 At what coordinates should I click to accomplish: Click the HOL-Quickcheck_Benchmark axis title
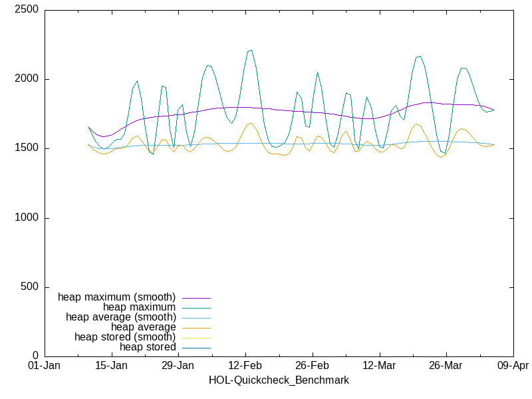click(x=279, y=380)
